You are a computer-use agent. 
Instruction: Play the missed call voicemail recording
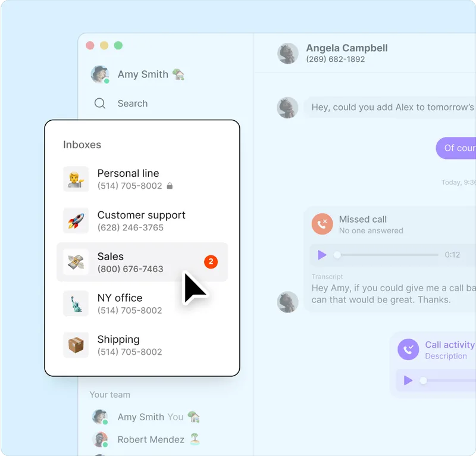point(322,255)
